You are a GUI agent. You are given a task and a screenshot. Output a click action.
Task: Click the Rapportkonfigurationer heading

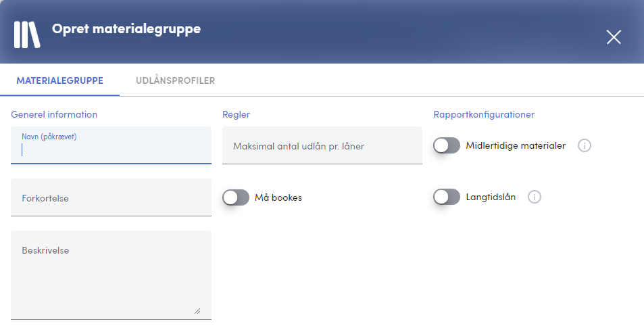[x=484, y=115]
